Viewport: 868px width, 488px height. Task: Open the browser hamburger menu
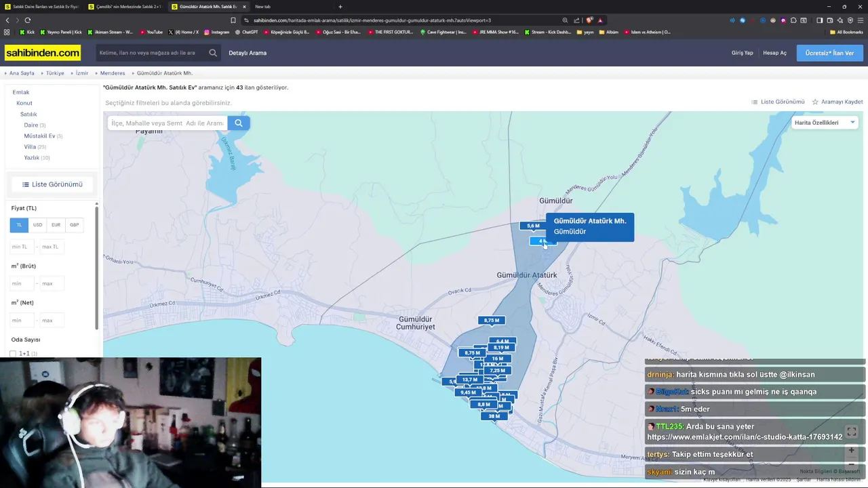860,20
